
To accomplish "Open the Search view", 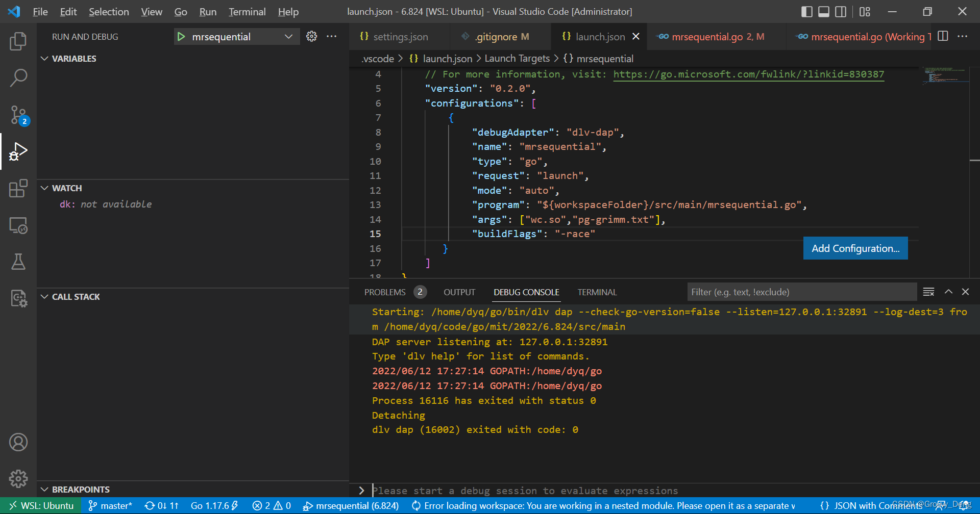I will [18, 78].
